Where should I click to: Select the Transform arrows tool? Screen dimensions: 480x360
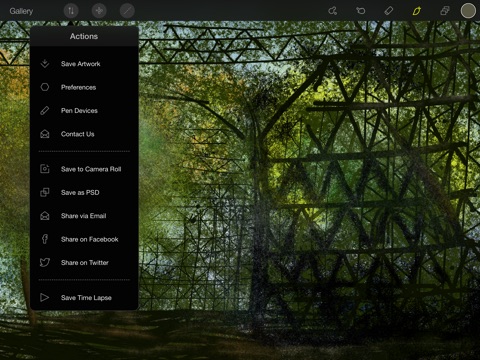click(x=99, y=11)
